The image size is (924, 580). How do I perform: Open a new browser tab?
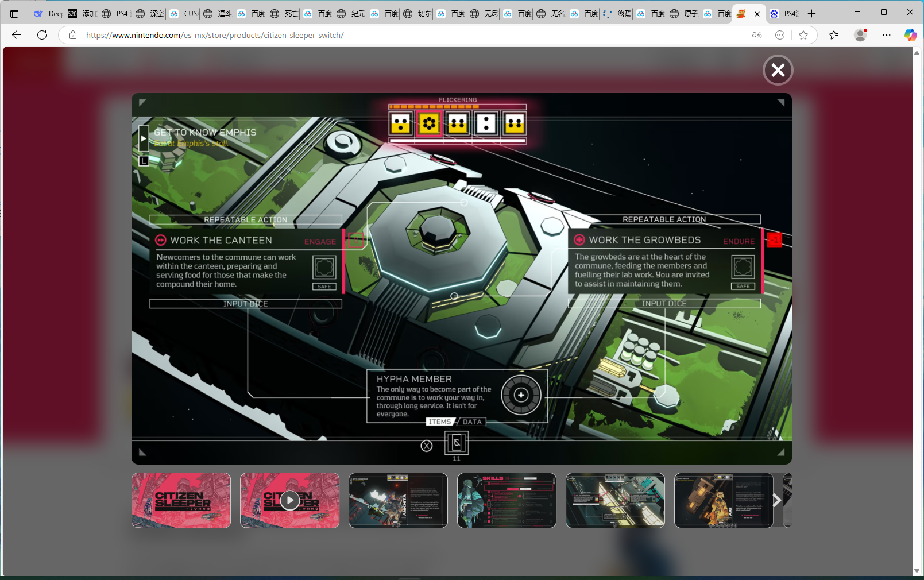coord(811,13)
